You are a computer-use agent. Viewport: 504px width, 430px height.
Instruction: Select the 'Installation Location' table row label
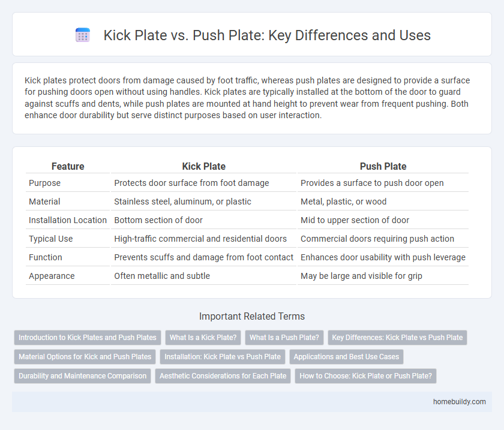pos(68,220)
